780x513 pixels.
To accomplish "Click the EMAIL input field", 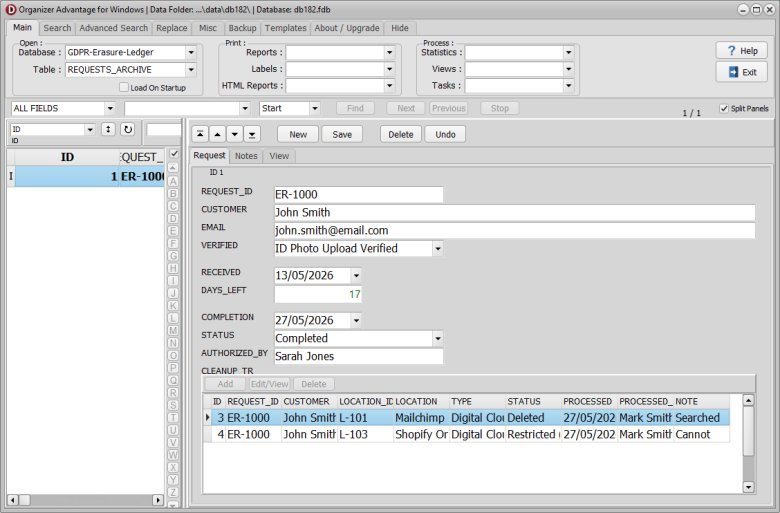I will (514, 230).
